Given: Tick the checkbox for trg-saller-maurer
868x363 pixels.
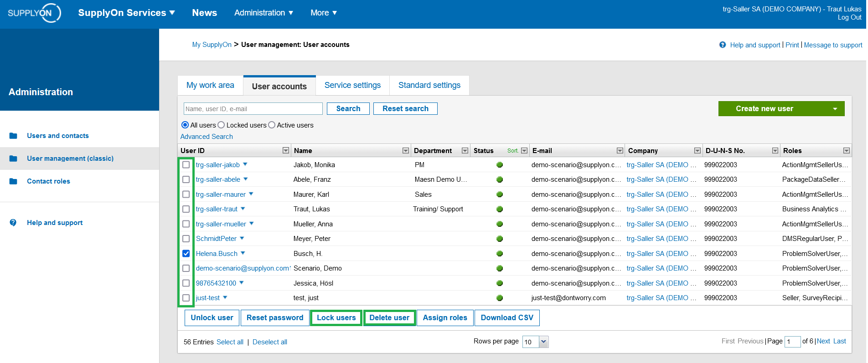Looking at the screenshot, I should [186, 194].
